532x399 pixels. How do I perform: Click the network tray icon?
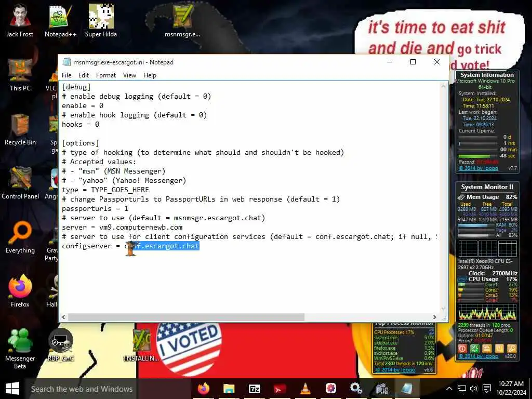462,389
